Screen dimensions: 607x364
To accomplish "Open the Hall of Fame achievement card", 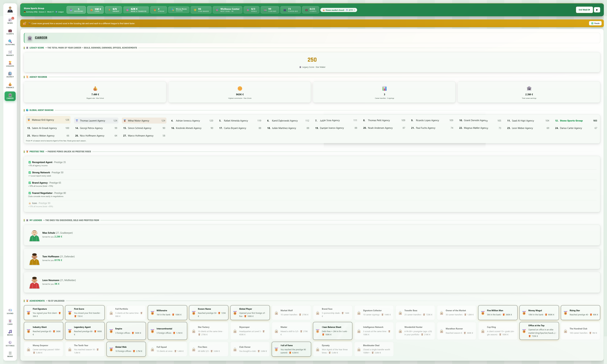I will pos(291,349).
